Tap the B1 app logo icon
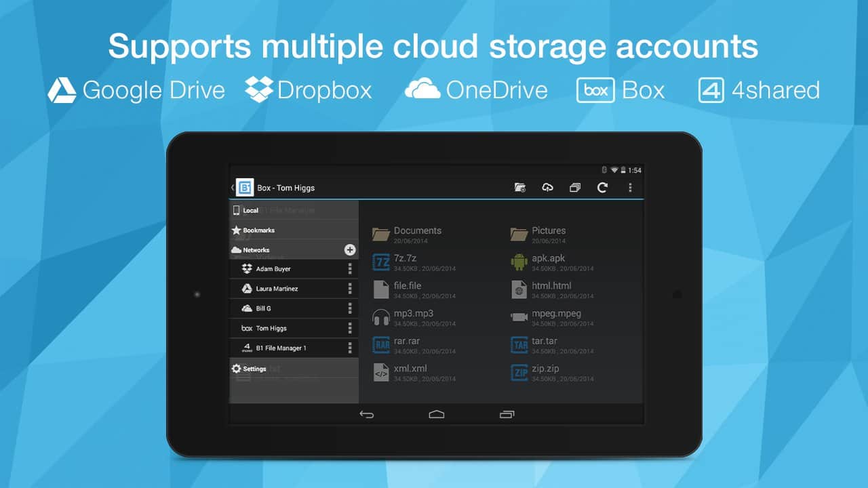 pos(245,188)
